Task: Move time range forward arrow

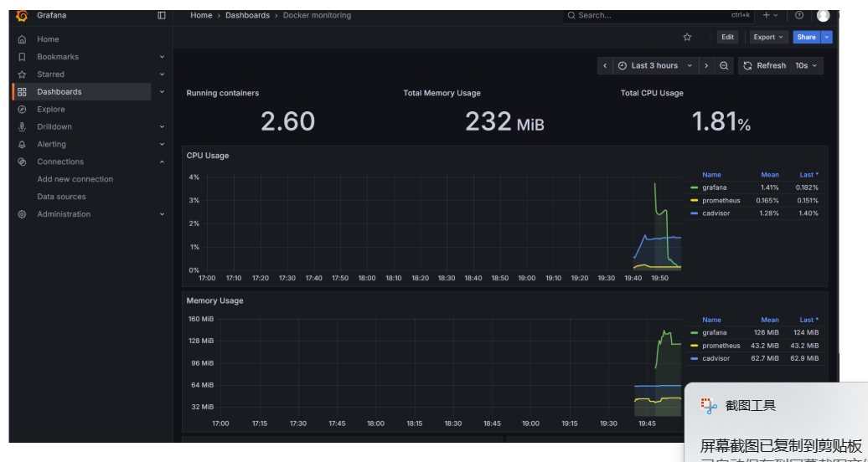Action: click(705, 65)
